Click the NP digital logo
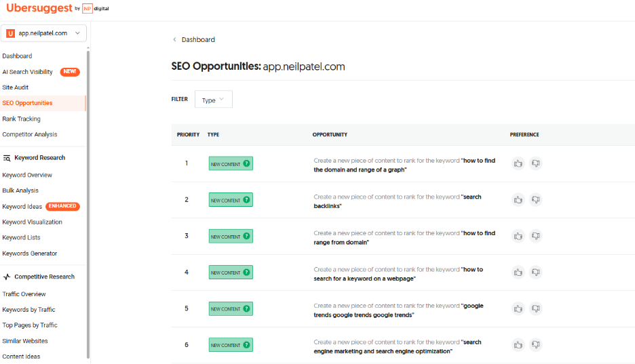This screenshot has width=635, height=364. tap(96, 9)
